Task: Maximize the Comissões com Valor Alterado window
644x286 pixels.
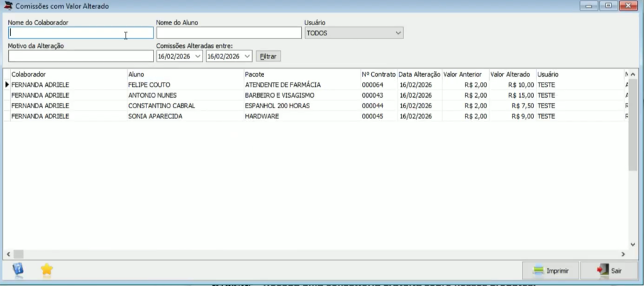Action: 608,6
